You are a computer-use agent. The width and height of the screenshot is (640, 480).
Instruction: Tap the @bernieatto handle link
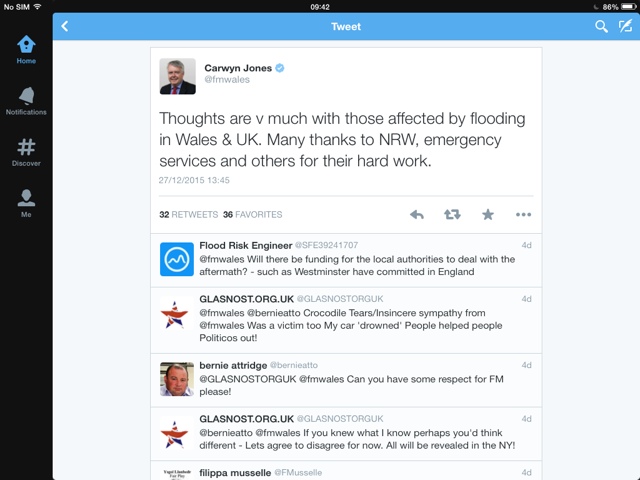point(294,365)
